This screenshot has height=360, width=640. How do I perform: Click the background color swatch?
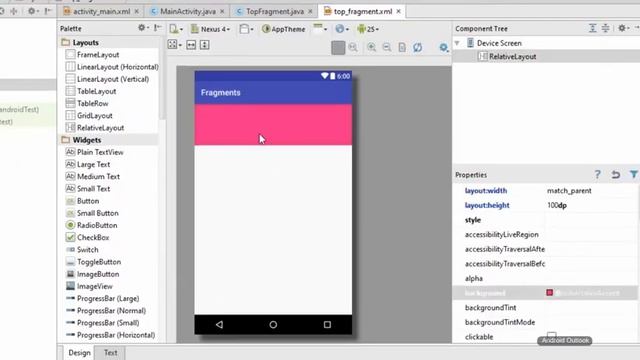pos(549,293)
